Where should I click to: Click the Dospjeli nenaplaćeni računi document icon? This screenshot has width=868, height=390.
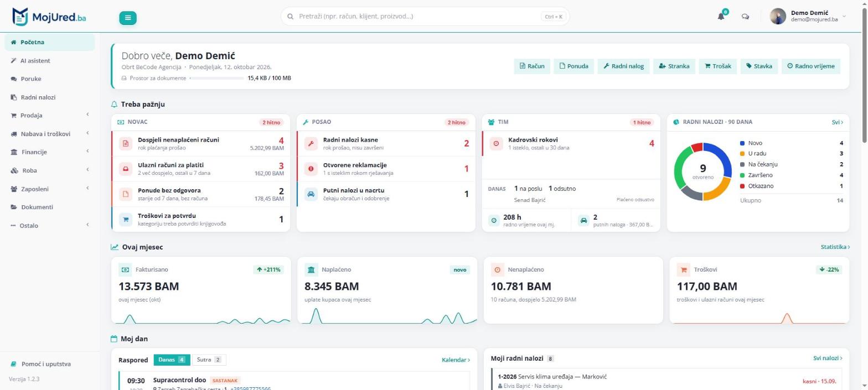pyautogui.click(x=126, y=144)
